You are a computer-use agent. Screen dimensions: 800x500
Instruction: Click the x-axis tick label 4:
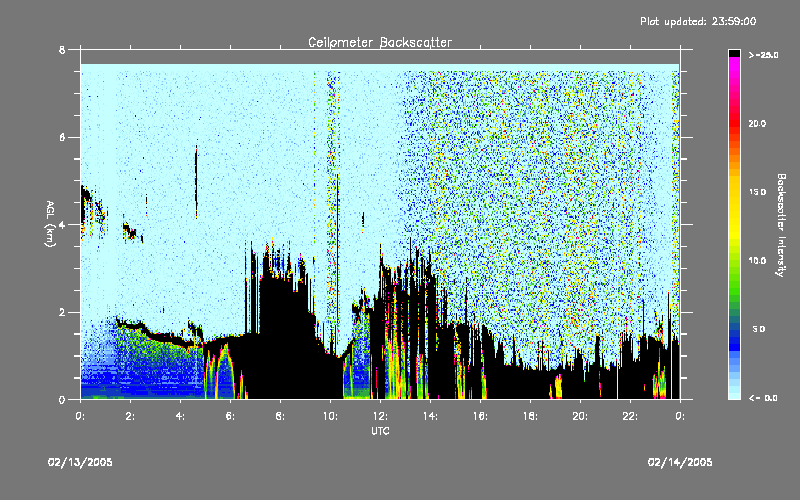[180, 416]
